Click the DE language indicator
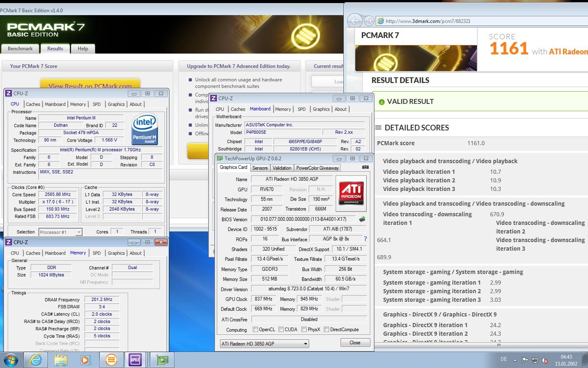 coord(503,359)
